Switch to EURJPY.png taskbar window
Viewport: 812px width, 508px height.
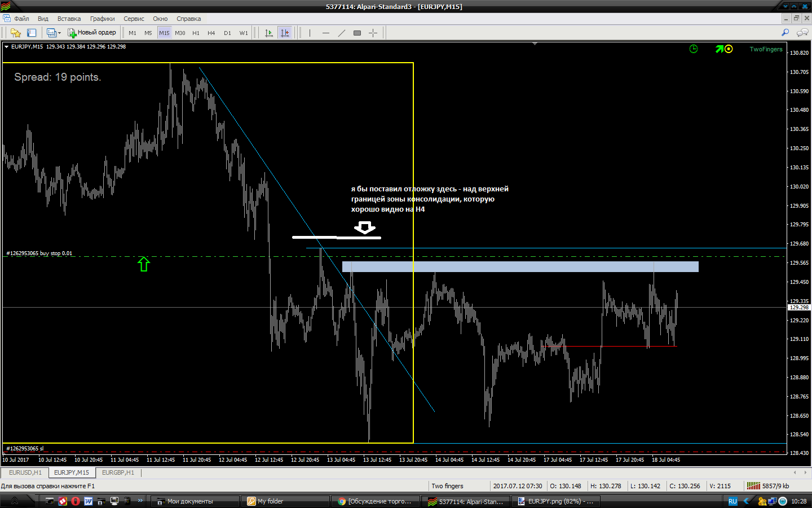pos(556,501)
